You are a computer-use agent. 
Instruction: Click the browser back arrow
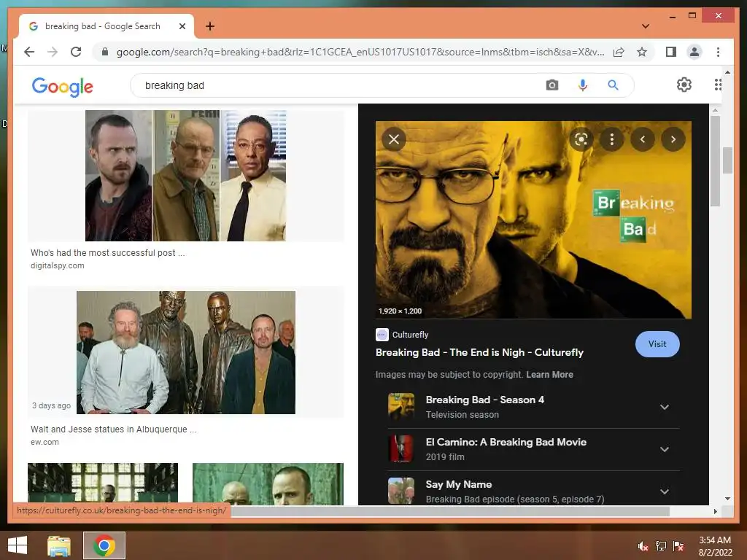29,52
